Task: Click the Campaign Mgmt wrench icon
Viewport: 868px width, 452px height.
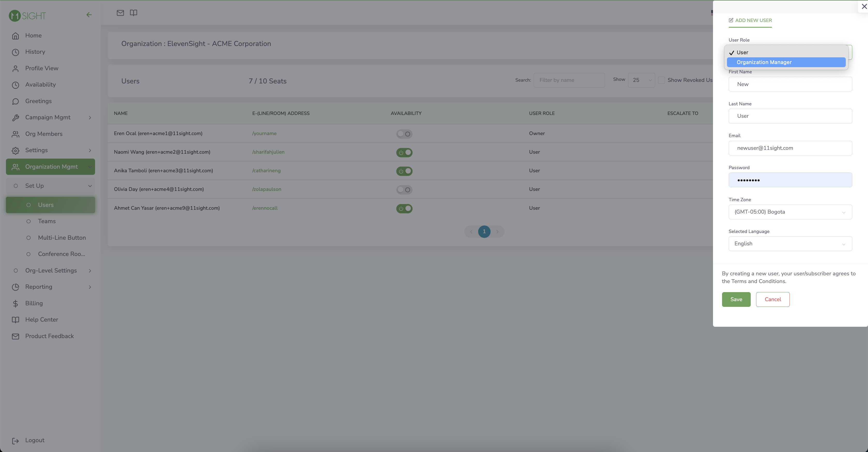Action: coord(16,118)
